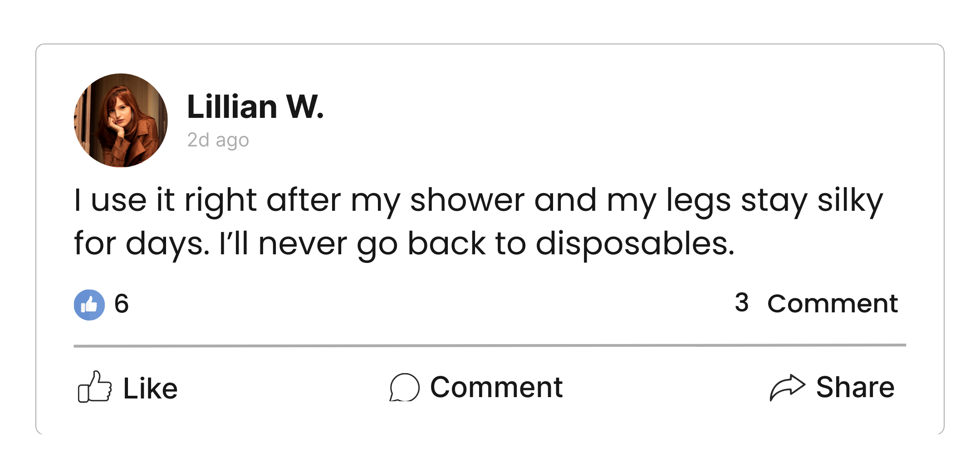Click the word 'disposables' in the post
The image size is (980, 476).
tap(634, 243)
